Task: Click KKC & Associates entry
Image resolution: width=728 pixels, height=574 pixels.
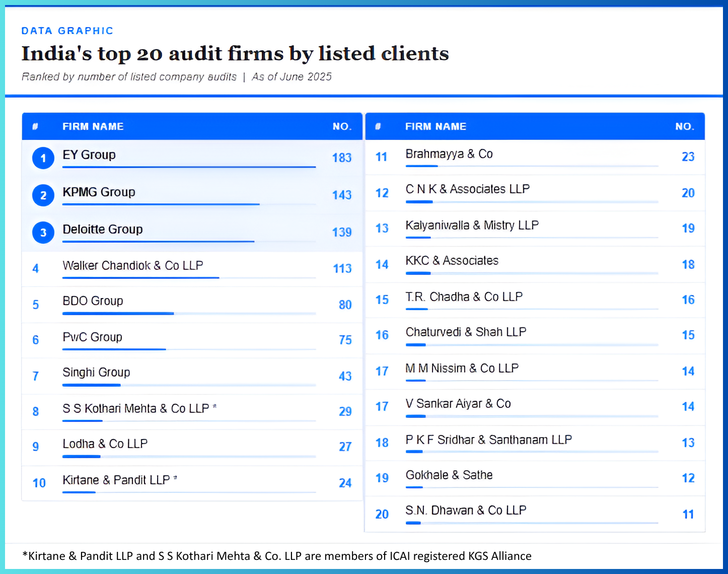Action: point(452,261)
